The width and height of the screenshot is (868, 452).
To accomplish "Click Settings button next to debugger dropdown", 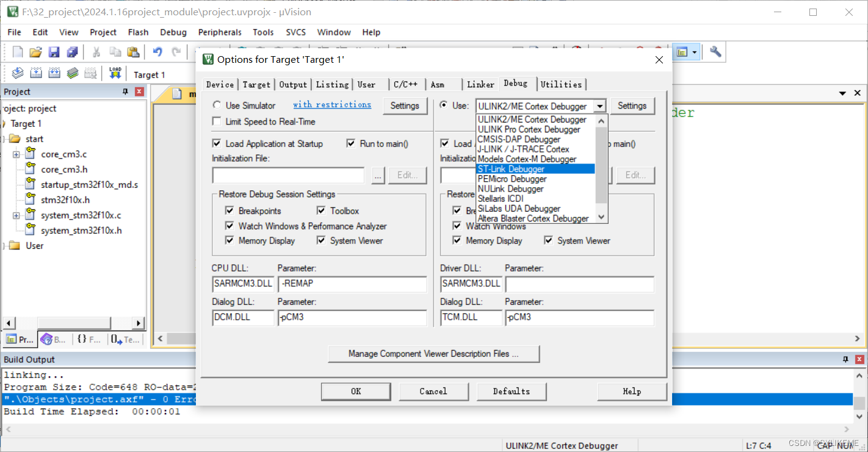I will click(x=632, y=106).
